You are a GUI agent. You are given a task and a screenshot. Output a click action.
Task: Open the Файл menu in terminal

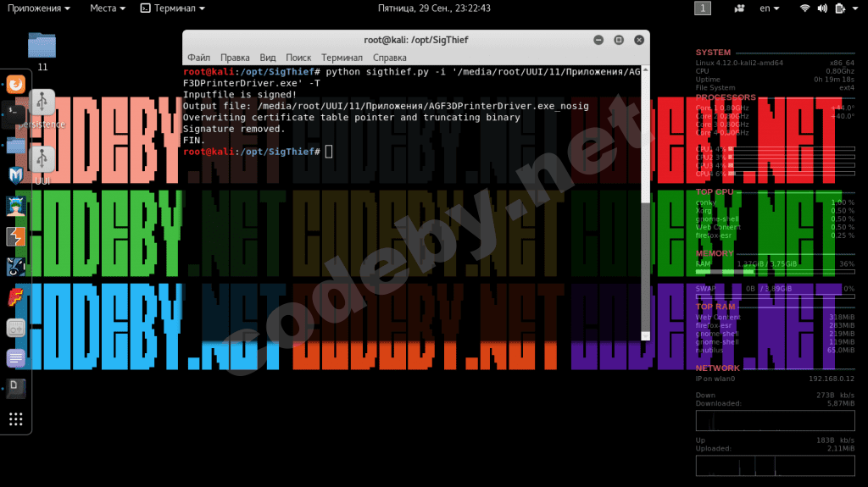pos(198,58)
